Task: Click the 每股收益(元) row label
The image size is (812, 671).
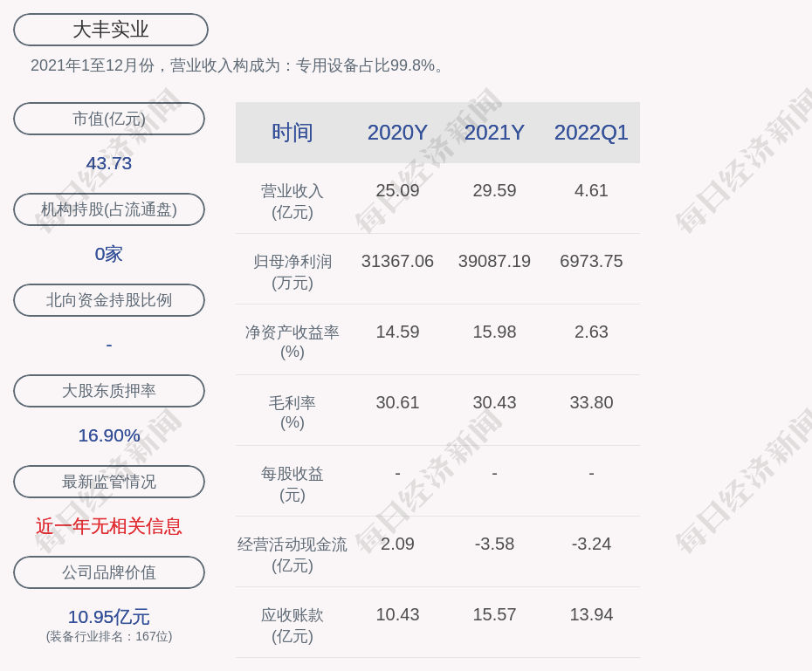Action: pos(292,484)
